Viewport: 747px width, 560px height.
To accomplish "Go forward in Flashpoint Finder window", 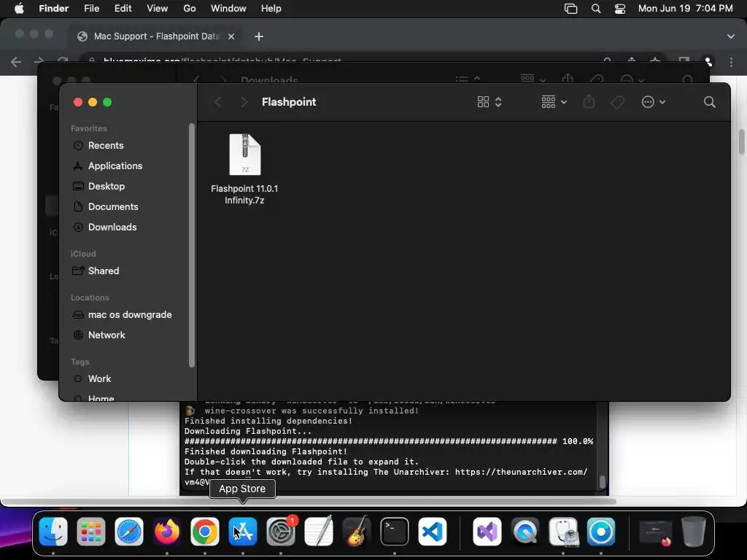I will 244,102.
